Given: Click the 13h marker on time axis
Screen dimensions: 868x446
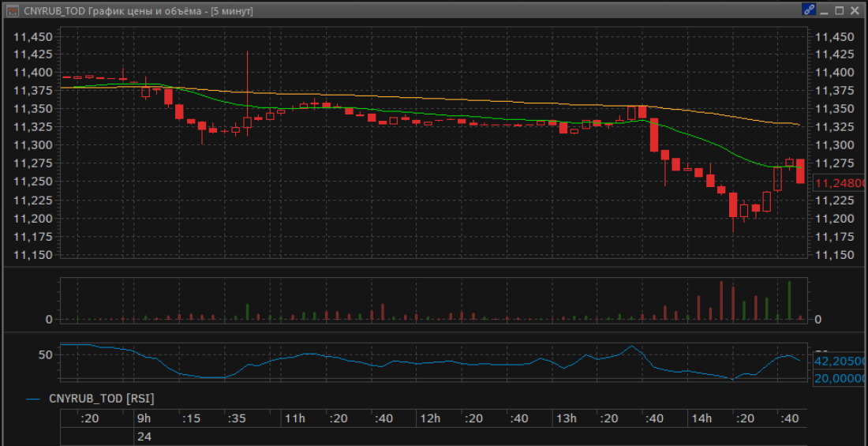Looking at the screenshot, I should (x=565, y=418).
